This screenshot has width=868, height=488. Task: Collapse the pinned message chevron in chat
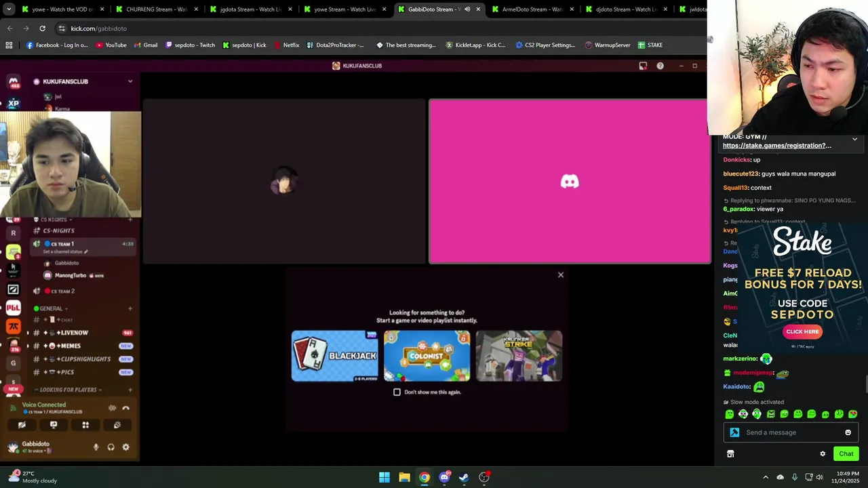click(854, 139)
